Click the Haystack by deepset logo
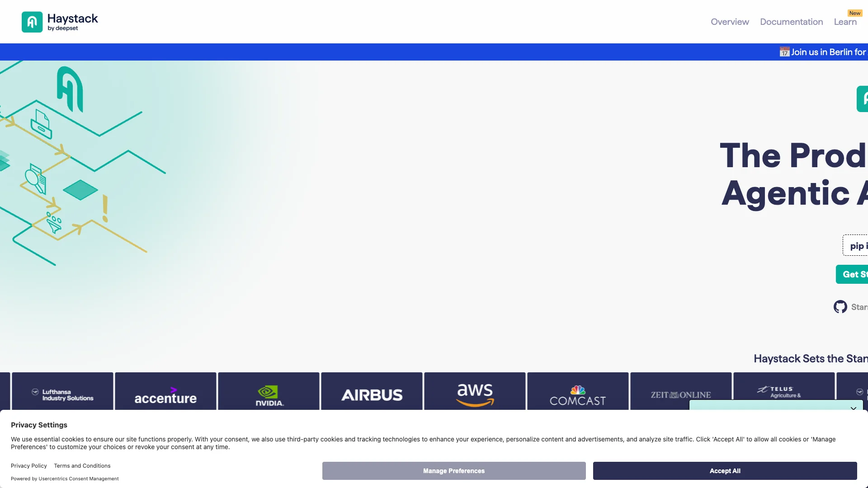This screenshot has height=488, width=868. point(60,22)
